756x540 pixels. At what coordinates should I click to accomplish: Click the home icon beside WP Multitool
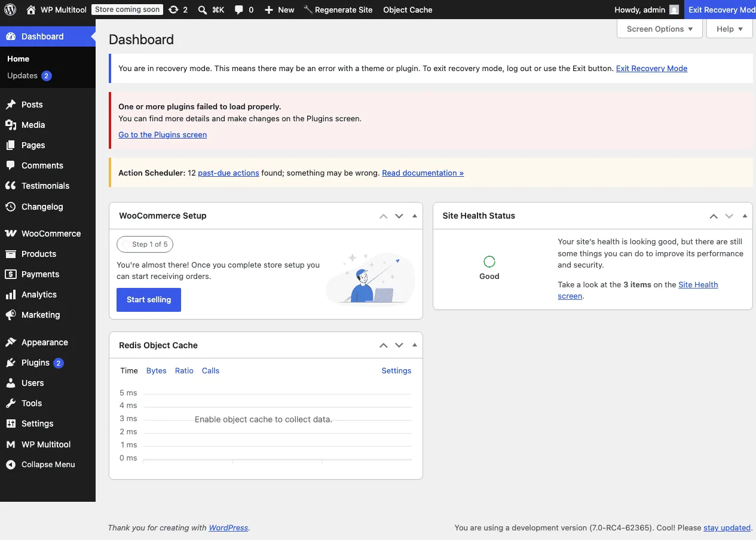click(31, 10)
